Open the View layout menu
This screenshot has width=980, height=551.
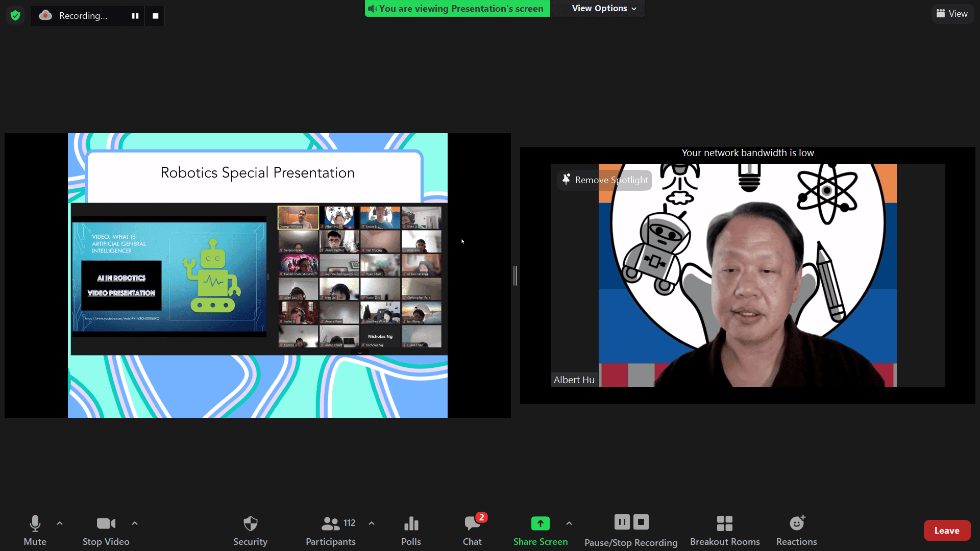[952, 14]
